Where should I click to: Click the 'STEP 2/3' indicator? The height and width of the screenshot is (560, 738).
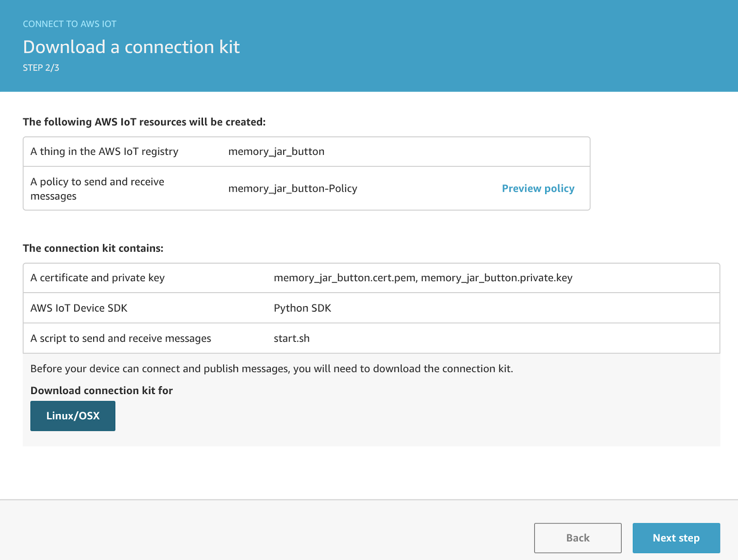click(x=41, y=68)
